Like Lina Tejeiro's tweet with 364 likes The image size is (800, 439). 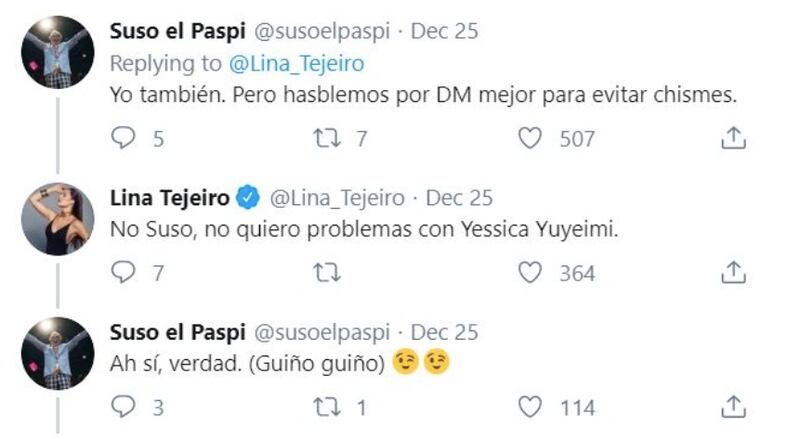[x=530, y=272]
